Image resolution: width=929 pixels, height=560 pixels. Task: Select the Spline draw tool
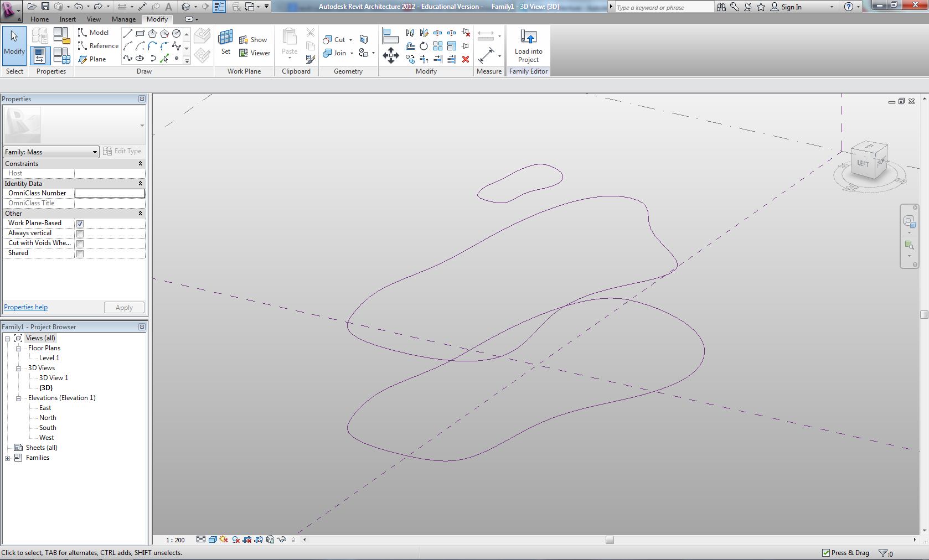coord(128,58)
